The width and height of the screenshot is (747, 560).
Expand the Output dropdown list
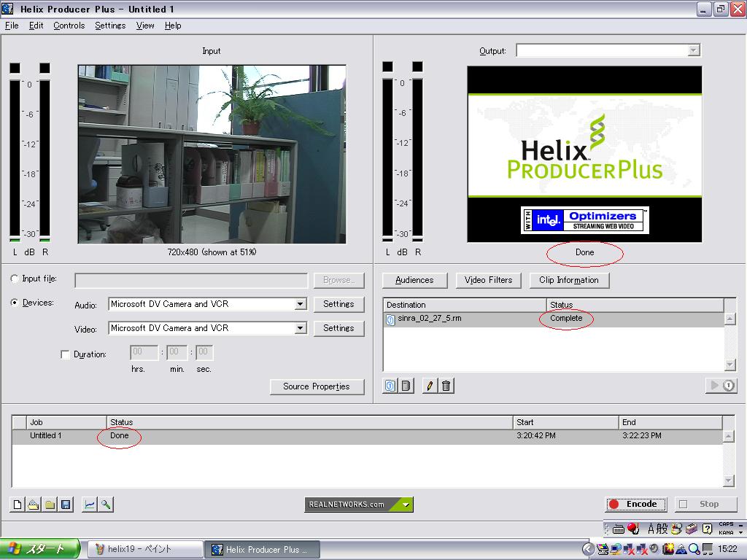click(694, 50)
